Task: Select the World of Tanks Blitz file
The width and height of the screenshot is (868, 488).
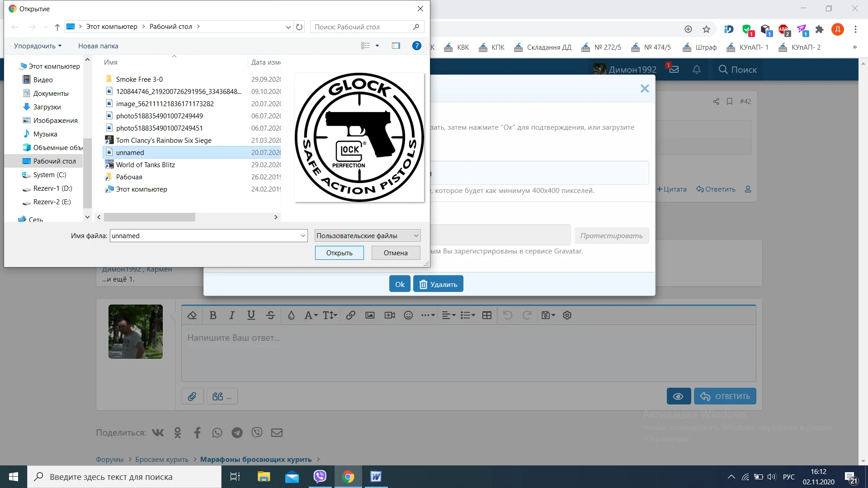Action: (x=145, y=165)
